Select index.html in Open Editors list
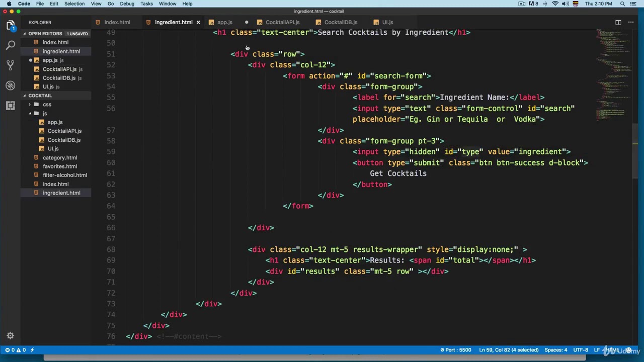This screenshot has width=644, height=362. (x=55, y=42)
